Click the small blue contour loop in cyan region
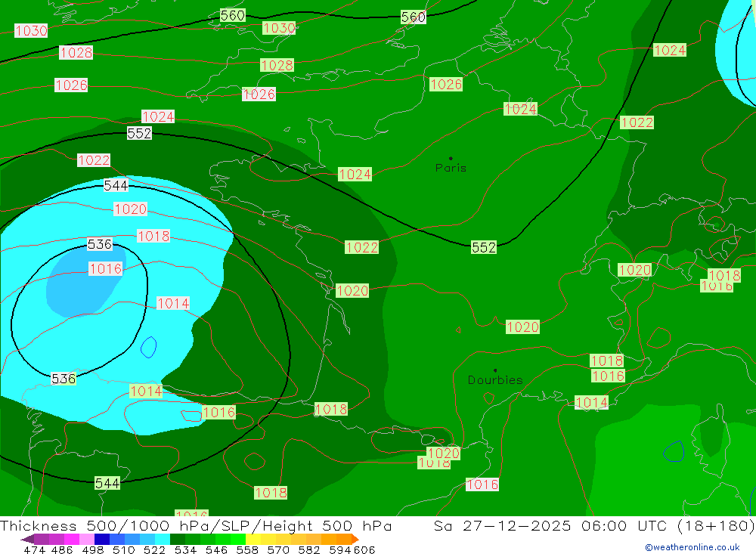This screenshot has height=554, width=756. click(x=148, y=347)
